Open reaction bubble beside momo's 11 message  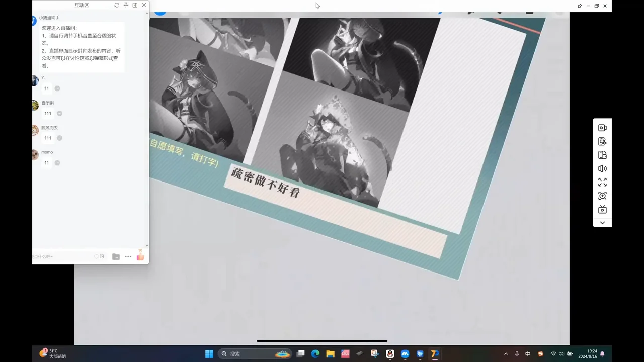pos(57,163)
